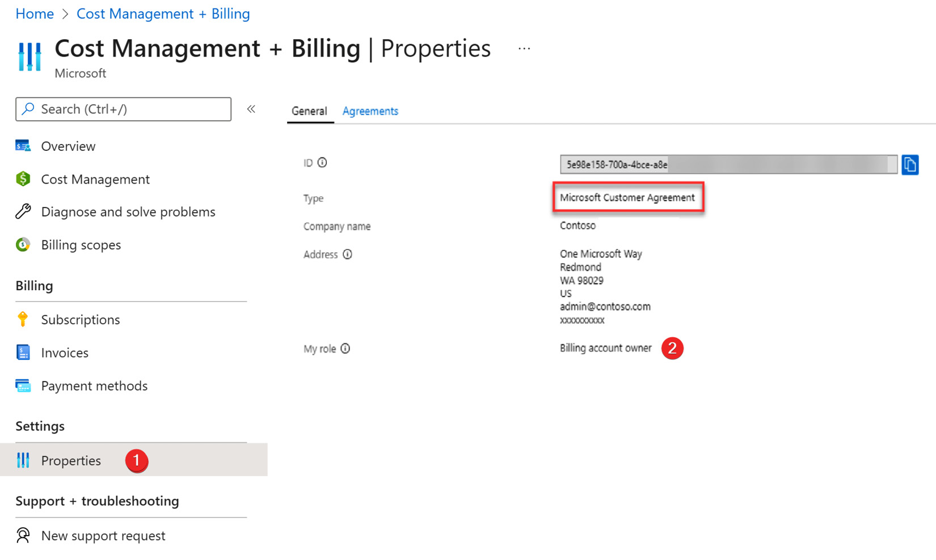The width and height of the screenshot is (936, 560).
Task: Click the billing account ID text field
Action: [x=729, y=165]
